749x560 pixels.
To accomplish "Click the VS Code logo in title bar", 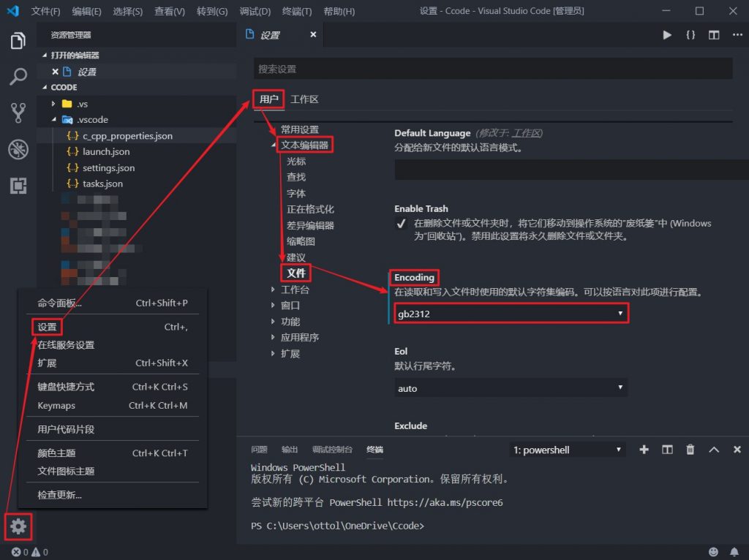I will 13,10.
